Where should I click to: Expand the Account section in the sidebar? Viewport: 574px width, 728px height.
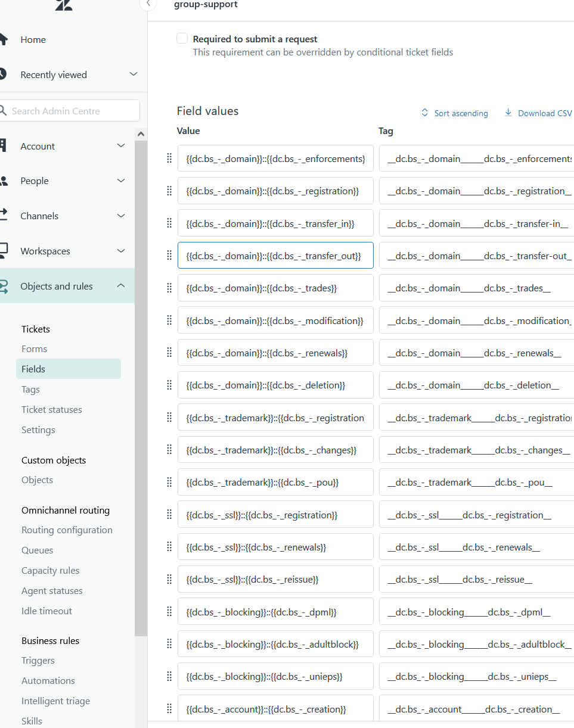pyautogui.click(x=120, y=145)
